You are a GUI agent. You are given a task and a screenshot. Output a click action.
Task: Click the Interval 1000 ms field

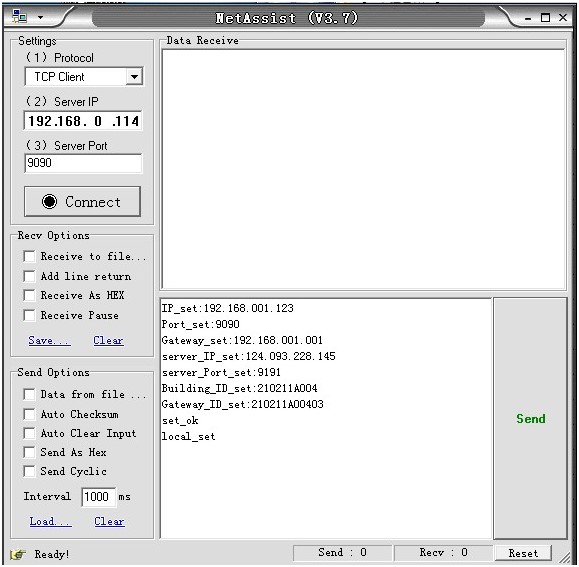[98, 497]
